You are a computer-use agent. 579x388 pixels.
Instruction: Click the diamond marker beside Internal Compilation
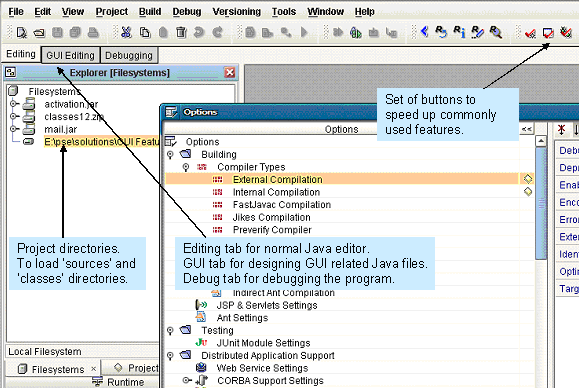point(528,192)
